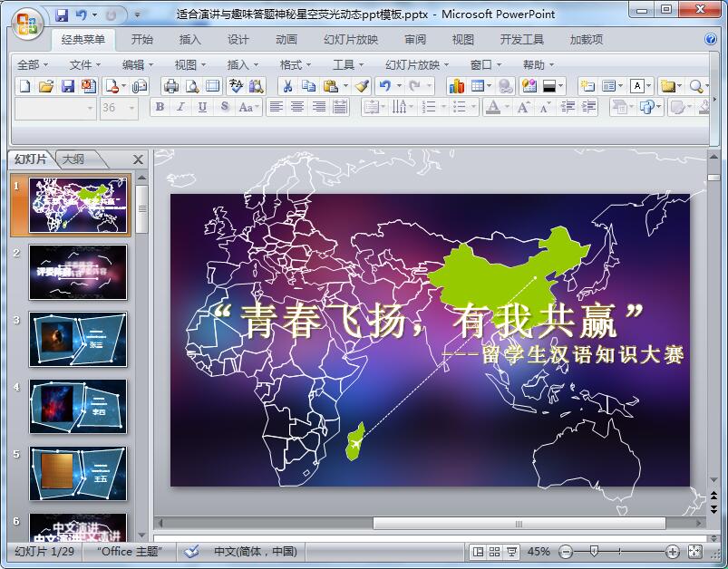Viewport: 728px width, 569px height.
Task: Close the slides thumbnail pane
Action: [138, 159]
